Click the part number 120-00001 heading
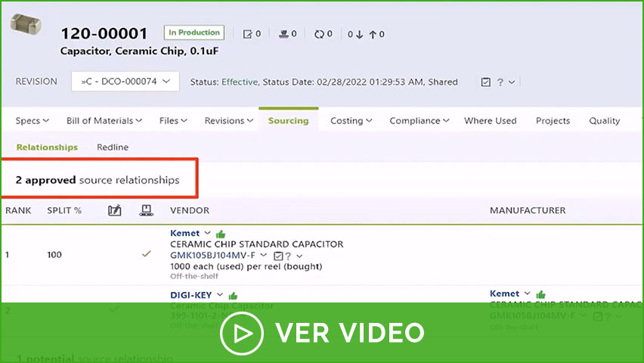The image size is (644, 363). coord(104,34)
